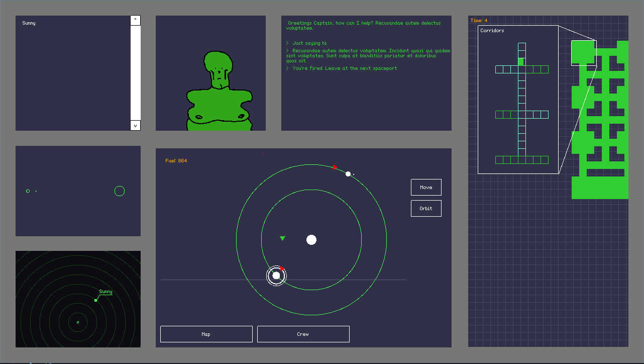Click the Sunny label on the radar
The height and width of the screenshot is (364, 644).
point(105,292)
